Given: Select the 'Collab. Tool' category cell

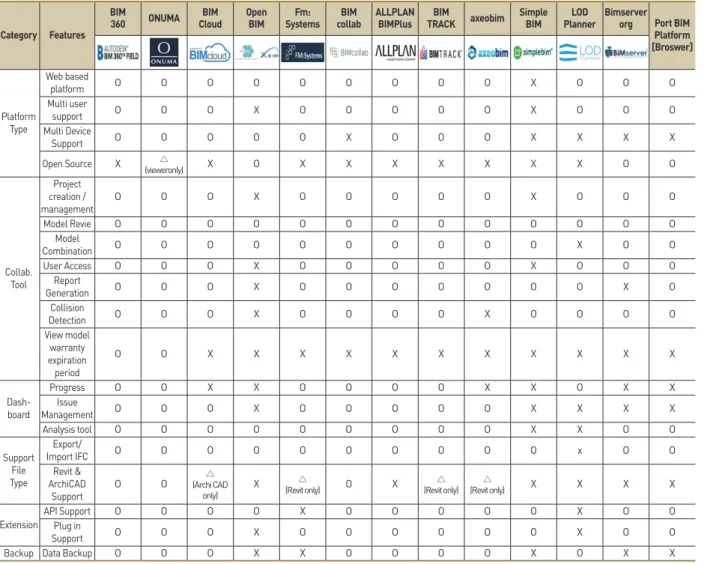Looking at the screenshot, I should tap(19, 278).
